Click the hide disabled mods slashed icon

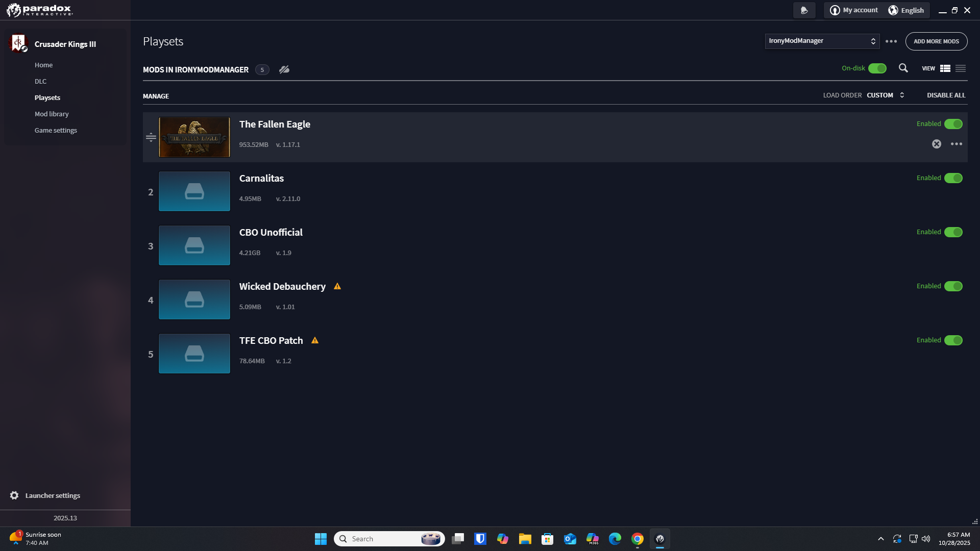(x=284, y=69)
